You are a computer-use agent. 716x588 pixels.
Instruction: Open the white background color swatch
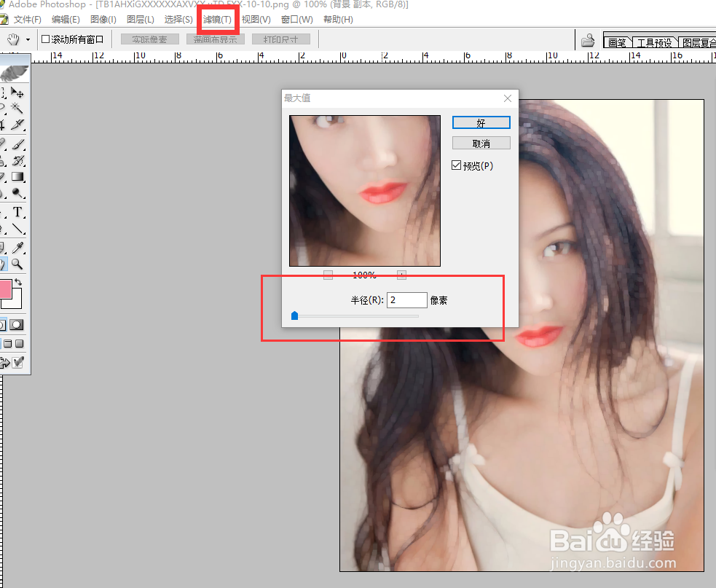16,303
